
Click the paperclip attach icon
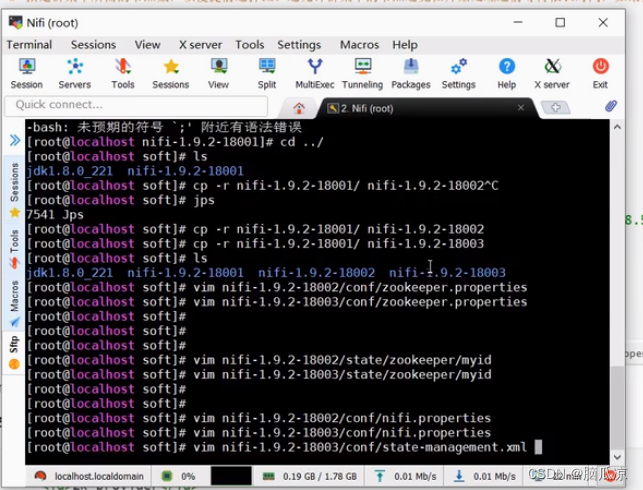click(x=611, y=106)
